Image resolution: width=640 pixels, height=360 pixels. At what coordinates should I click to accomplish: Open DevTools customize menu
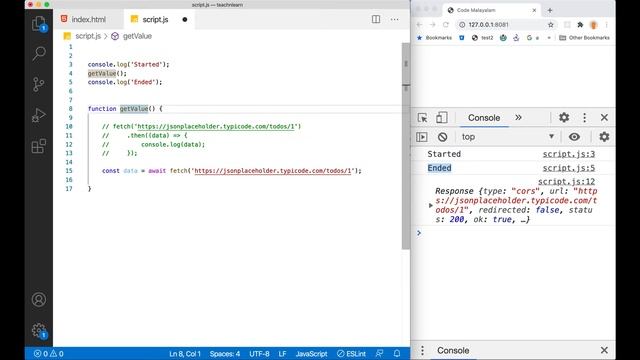[584, 118]
